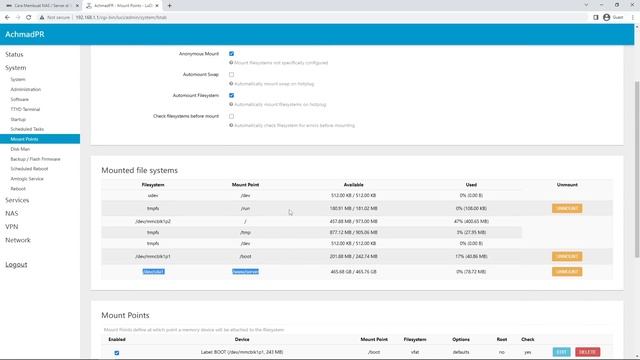Enable the Automount Swap checkbox
This screenshot has height=360, width=640.
pyautogui.click(x=231, y=75)
